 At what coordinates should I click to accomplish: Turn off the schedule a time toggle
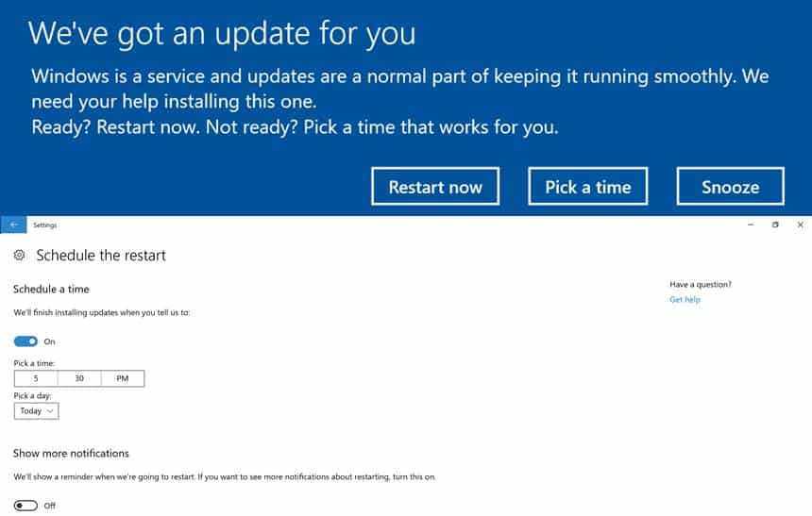tap(25, 341)
